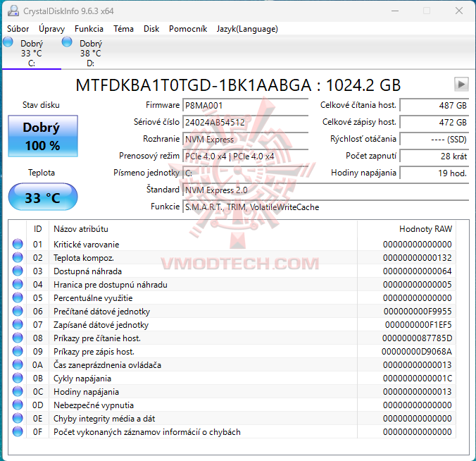Screen dimensions: 476x461
Task: Click the status orb of Kritické varovanie row
Action: tap(18, 244)
